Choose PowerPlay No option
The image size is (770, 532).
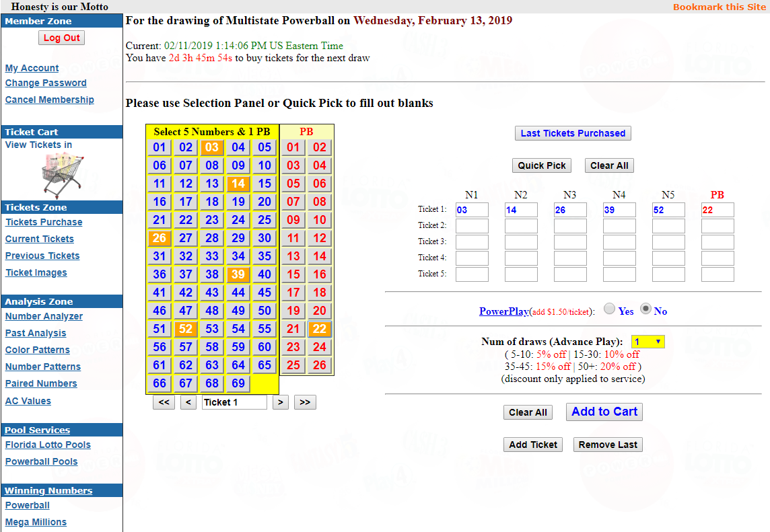[x=645, y=309]
